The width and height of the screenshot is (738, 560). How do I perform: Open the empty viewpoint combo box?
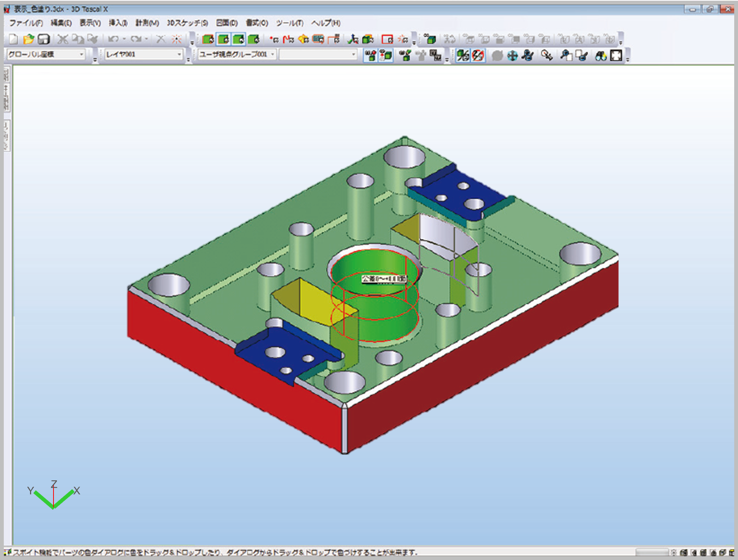(x=318, y=55)
